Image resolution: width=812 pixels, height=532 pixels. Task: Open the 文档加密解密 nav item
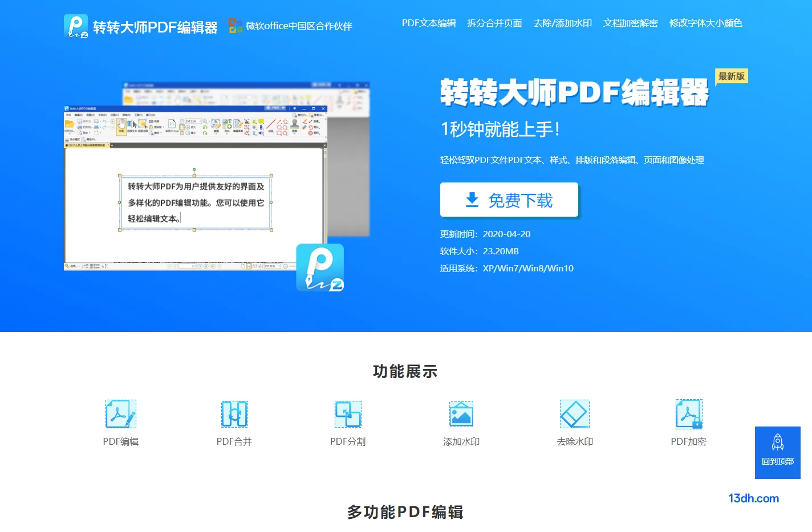click(631, 23)
